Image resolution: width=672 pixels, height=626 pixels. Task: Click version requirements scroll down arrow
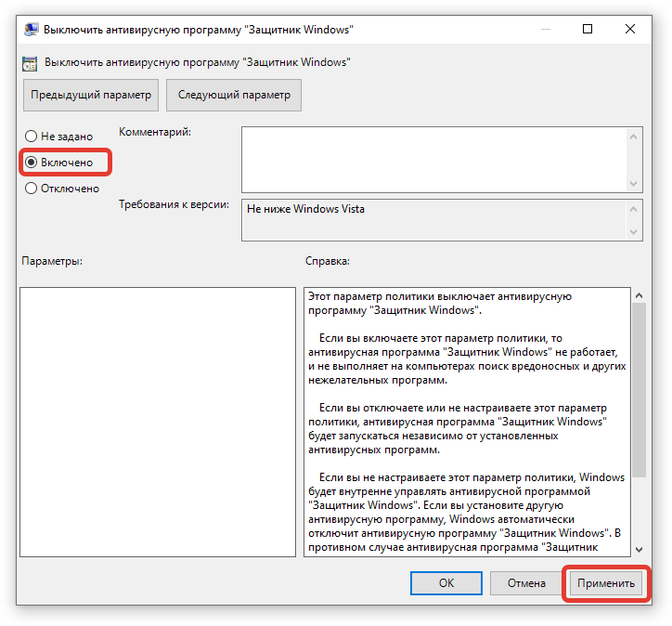pyautogui.click(x=633, y=232)
